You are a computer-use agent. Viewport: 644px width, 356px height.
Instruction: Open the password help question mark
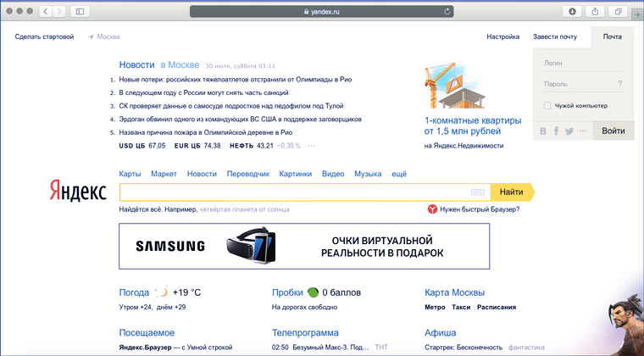(619, 84)
